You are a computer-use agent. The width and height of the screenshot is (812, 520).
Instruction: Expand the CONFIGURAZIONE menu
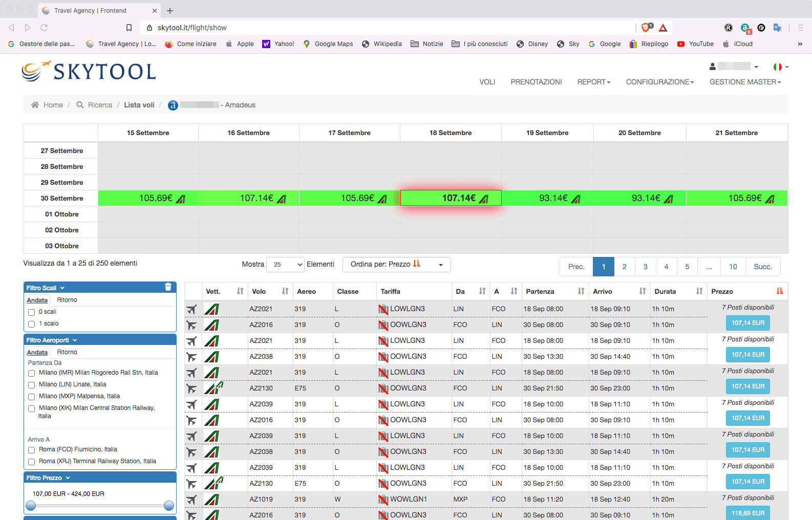pos(659,82)
